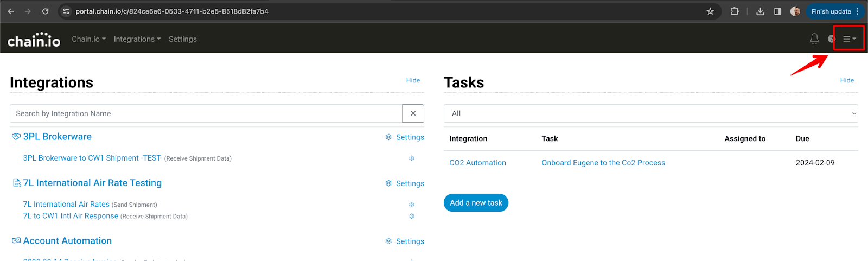This screenshot has width=868, height=261.
Task: Toggle browser side panel
Action: (x=777, y=11)
